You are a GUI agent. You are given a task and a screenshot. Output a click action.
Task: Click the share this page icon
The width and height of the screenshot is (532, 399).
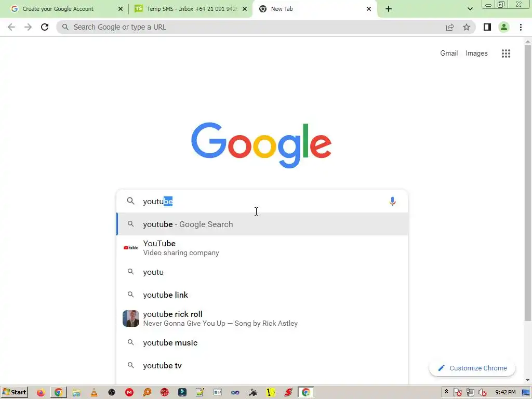tap(450, 27)
